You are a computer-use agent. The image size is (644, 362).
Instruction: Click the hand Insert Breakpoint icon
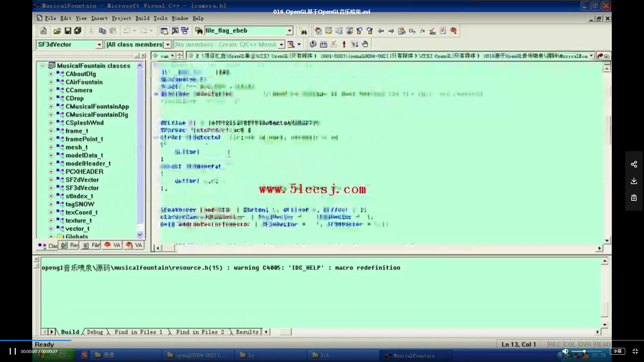click(x=365, y=44)
